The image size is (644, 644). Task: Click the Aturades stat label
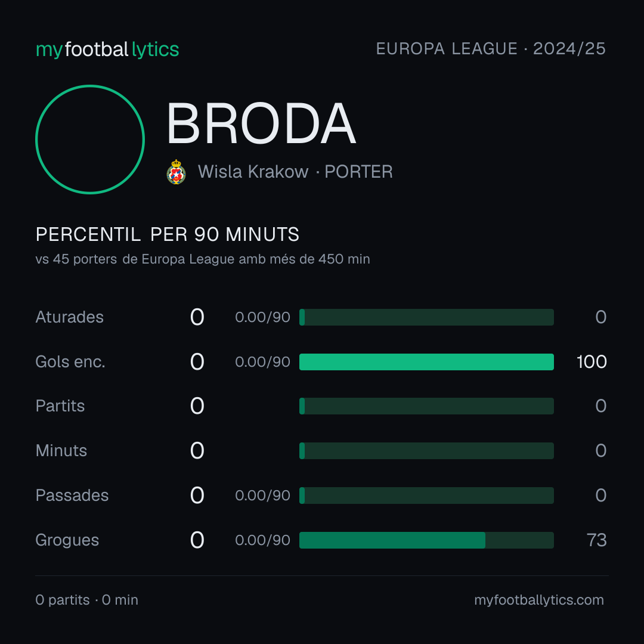click(x=69, y=317)
